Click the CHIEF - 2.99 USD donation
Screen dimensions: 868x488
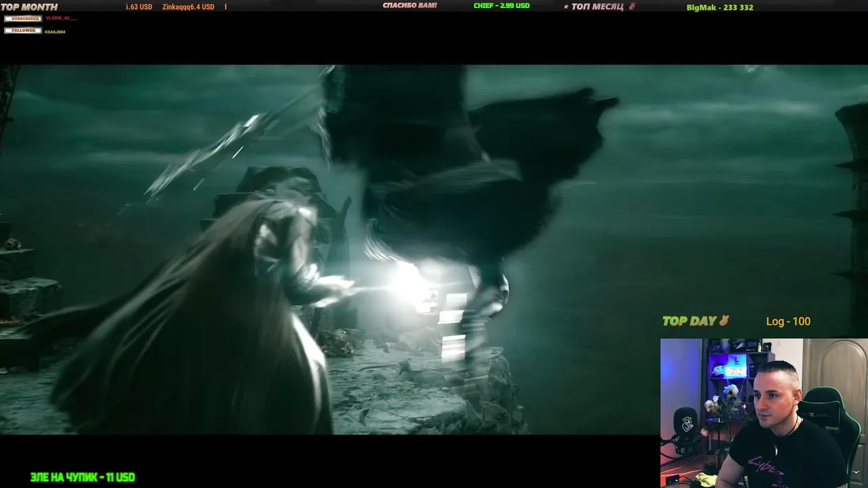tap(501, 5)
